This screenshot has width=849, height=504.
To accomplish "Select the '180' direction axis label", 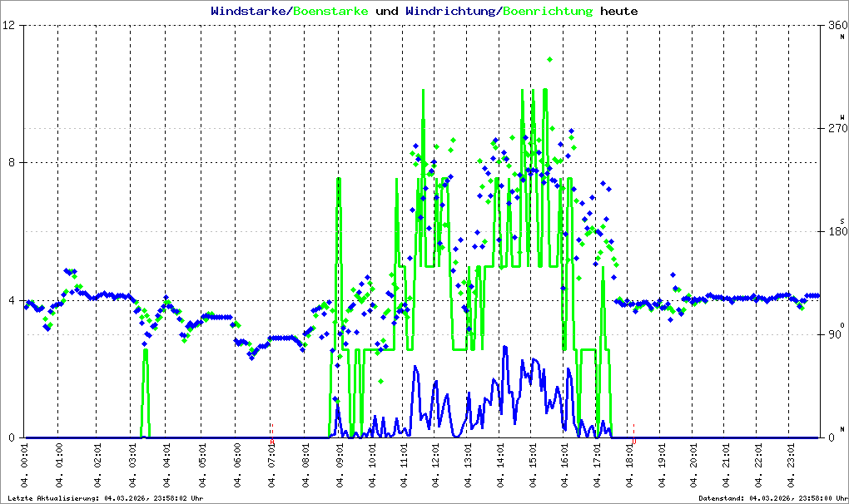I will (x=837, y=231).
